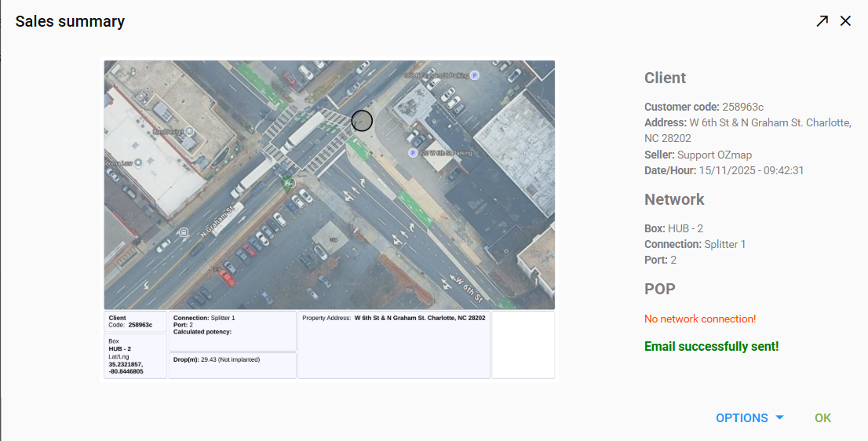Click the N Graham St street label on map
The width and height of the screenshot is (868, 441).
click(x=218, y=222)
